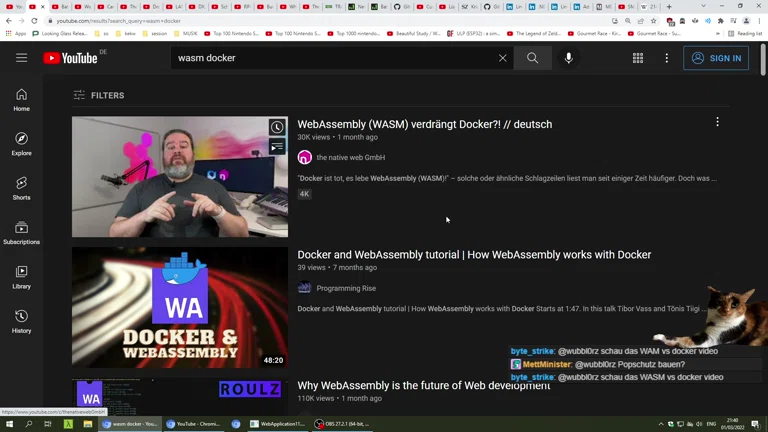Image resolution: width=768 pixels, height=432 pixels.
Task: Open Chrome profile avatar
Action: (746, 21)
